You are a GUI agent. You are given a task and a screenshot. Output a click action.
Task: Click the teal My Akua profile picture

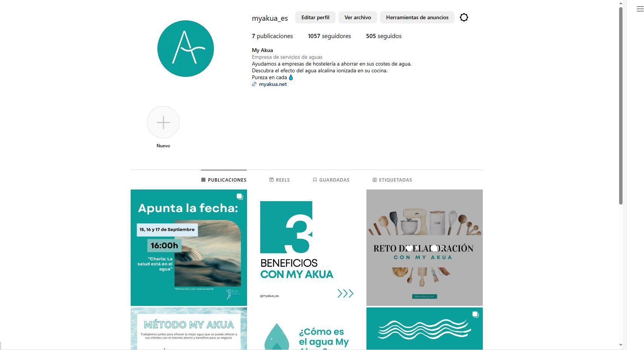pyautogui.click(x=186, y=49)
